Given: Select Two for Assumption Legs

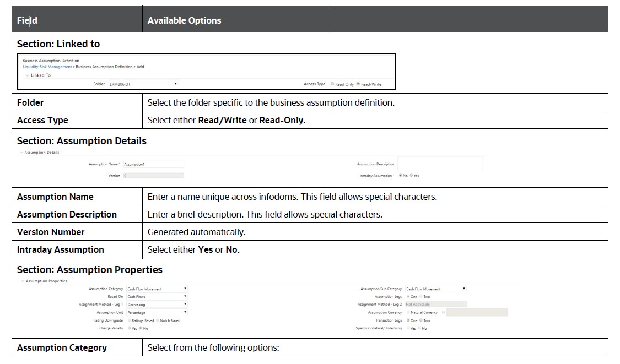Looking at the screenshot, I should coord(421,296).
